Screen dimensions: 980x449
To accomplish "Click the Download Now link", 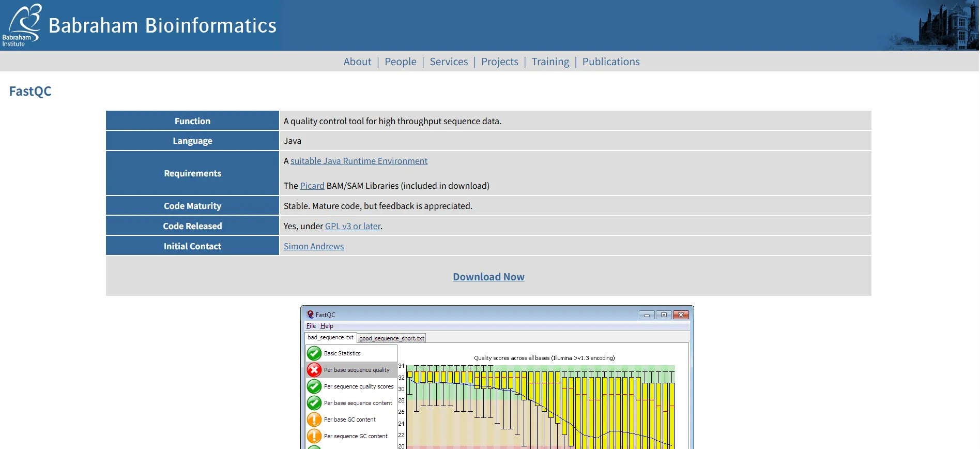I will [488, 277].
